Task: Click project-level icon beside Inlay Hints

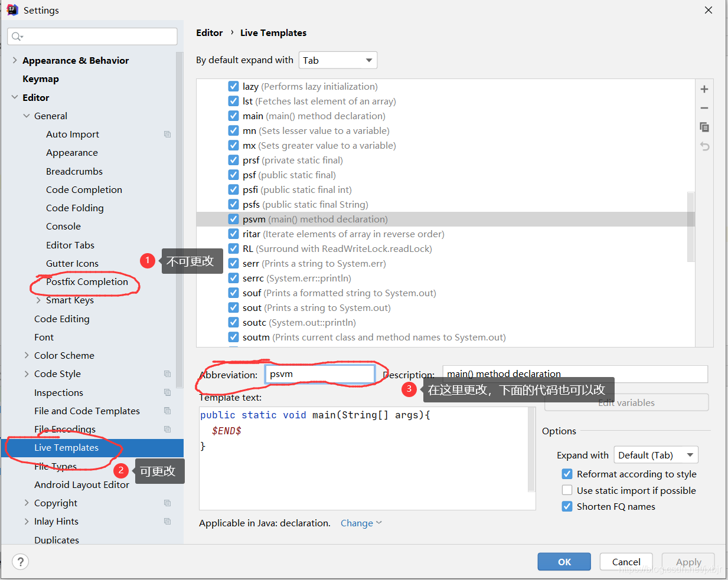Action: pyautogui.click(x=167, y=522)
